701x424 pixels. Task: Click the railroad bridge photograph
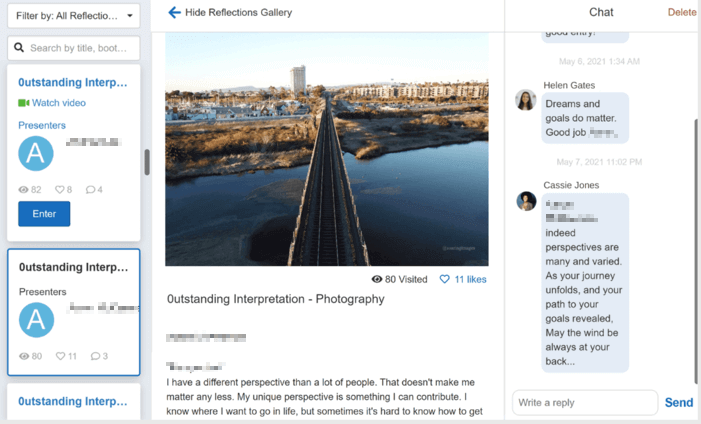326,150
